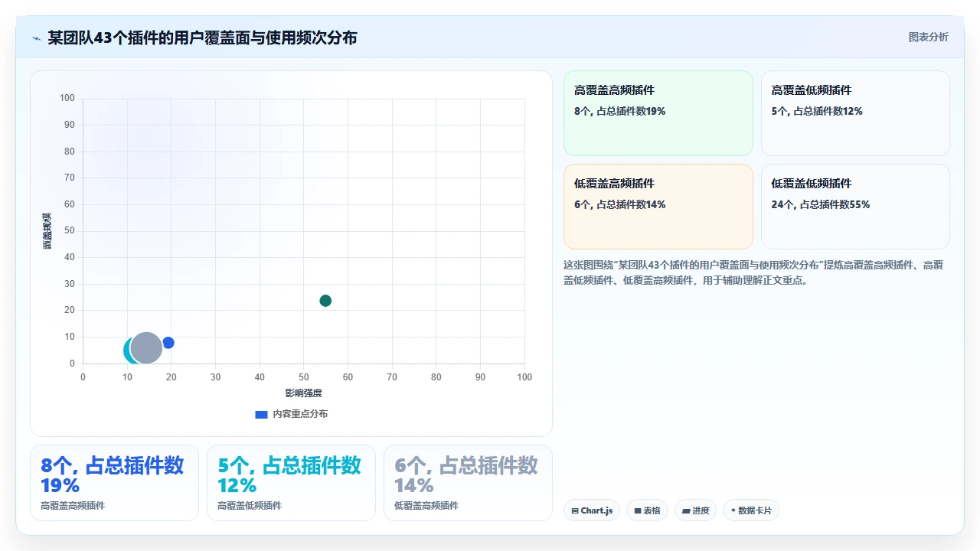Select the large gray bubble on chart
The width and height of the screenshot is (980, 551).
146,348
